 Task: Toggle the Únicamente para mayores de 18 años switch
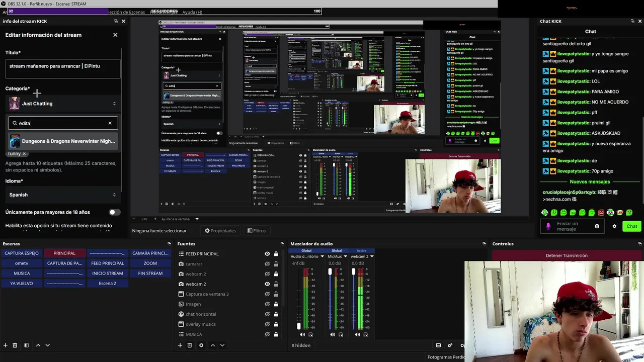coord(115,212)
